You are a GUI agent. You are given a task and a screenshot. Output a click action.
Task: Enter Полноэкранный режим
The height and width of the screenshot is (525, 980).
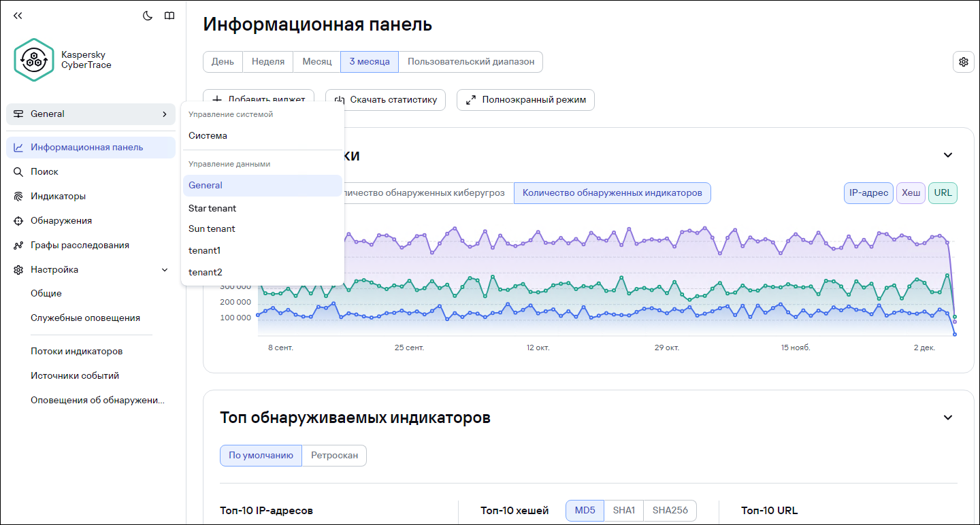[x=525, y=100]
